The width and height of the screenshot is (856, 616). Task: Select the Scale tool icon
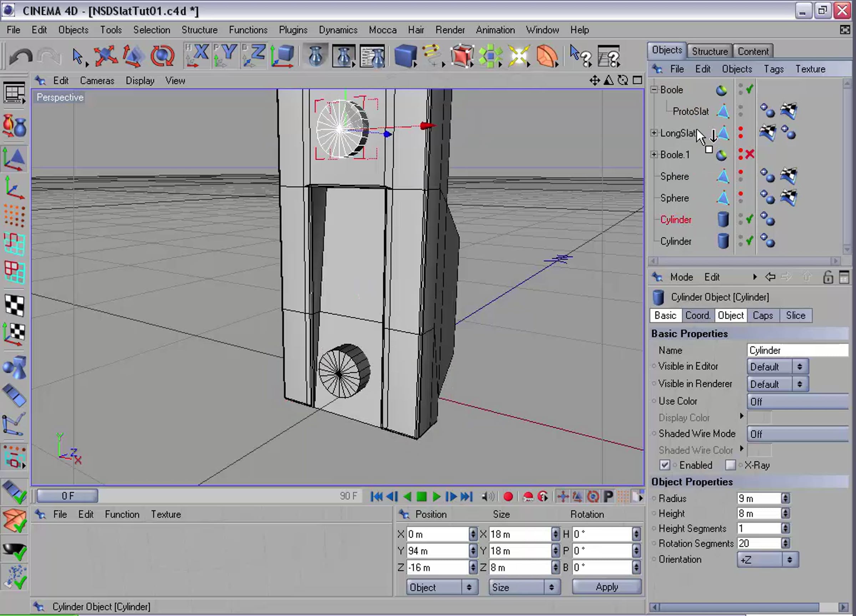[x=133, y=56]
